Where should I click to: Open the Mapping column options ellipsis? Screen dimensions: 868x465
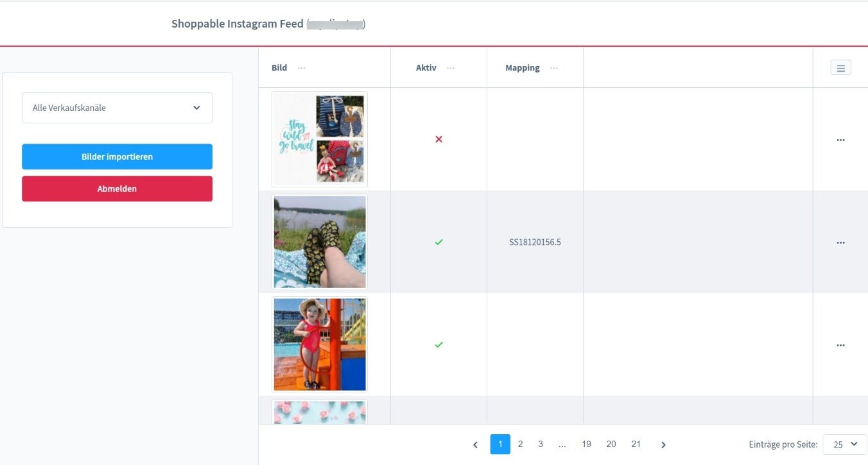click(554, 68)
